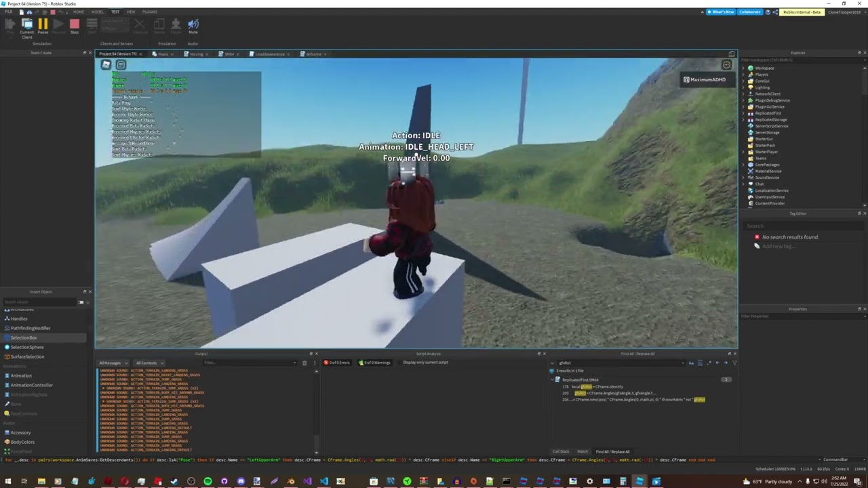Expand the StarterPlayer tree node
The image size is (868, 488).
(x=743, y=152)
